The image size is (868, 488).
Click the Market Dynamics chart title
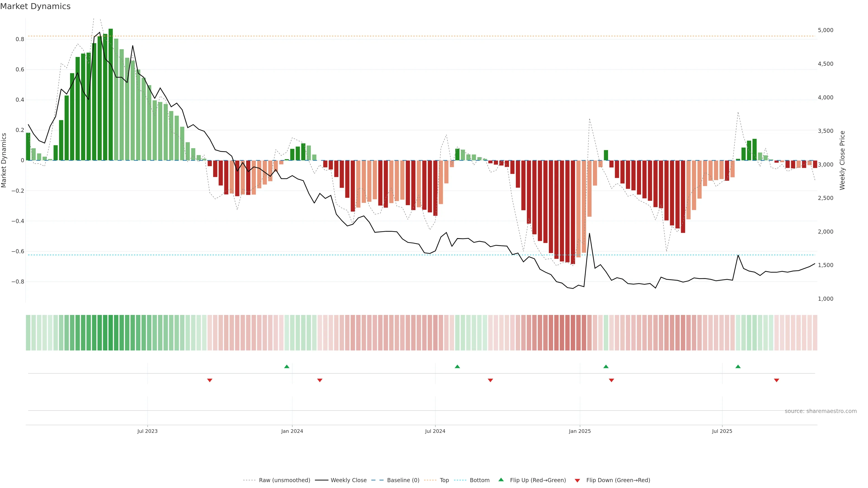[x=35, y=6]
